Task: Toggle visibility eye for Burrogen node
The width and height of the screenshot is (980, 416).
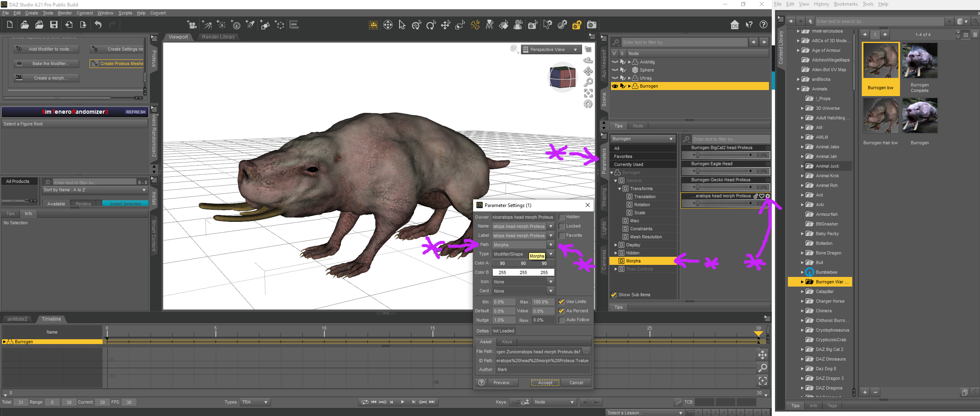Action: click(615, 86)
